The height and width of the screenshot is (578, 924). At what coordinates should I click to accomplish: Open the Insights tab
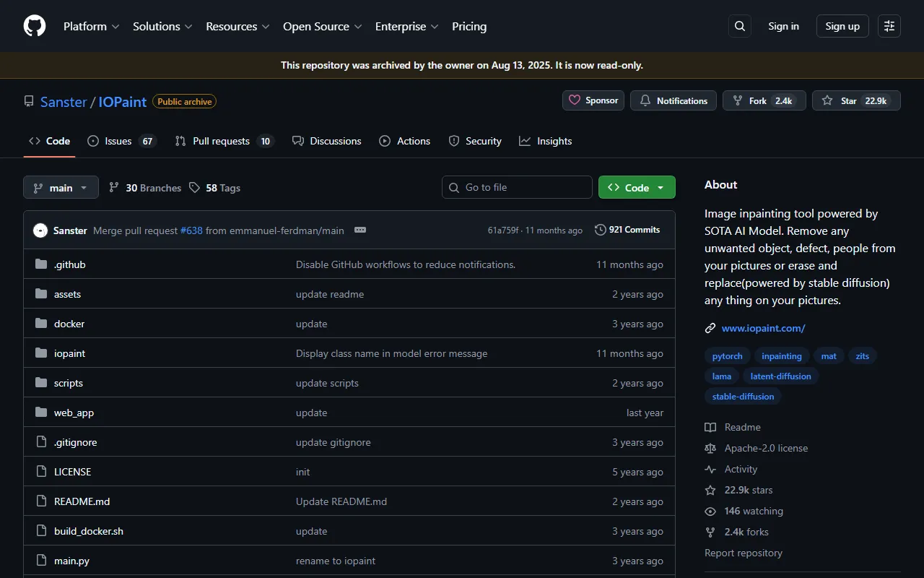(x=546, y=141)
